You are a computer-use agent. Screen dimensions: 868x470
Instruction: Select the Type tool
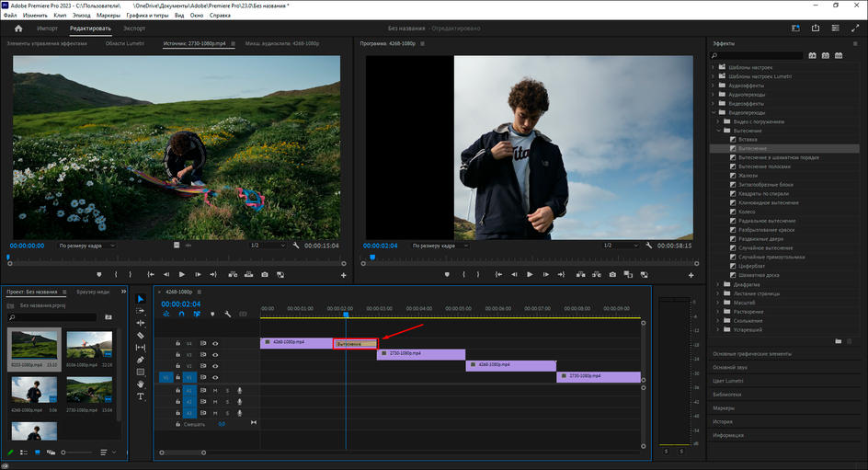pyautogui.click(x=141, y=396)
